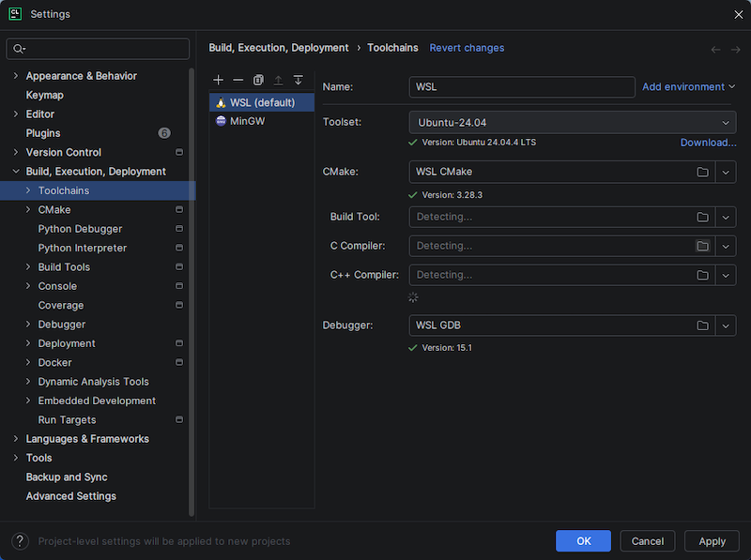This screenshot has height=560, width=751.
Task: Click project-level marker beside Docker
Action: point(179,362)
